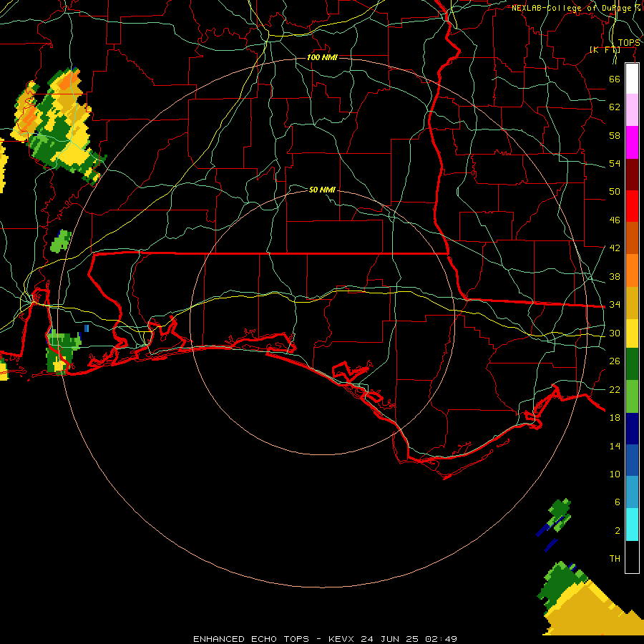644x644 pixels.
Task: Click the NEXLAB-College of DuPage credit text
Action: pyautogui.click(x=575, y=8)
